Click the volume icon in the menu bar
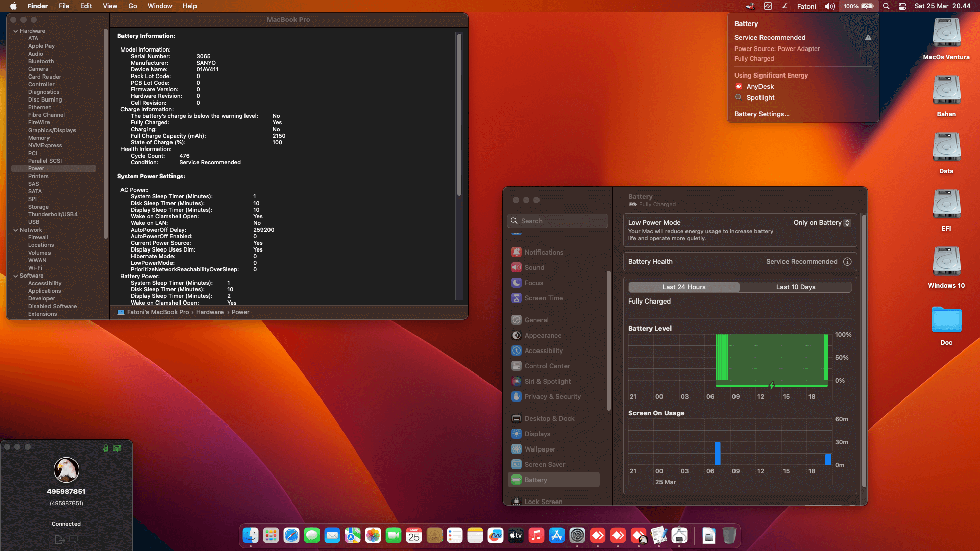980x551 pixels. pos(829,6)
